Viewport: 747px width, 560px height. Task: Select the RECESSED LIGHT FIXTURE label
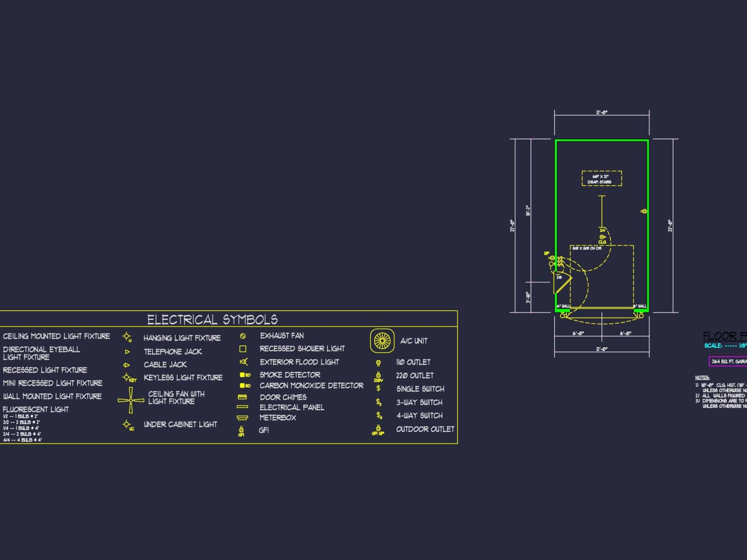pyautogui.click(x=45, y=370)
